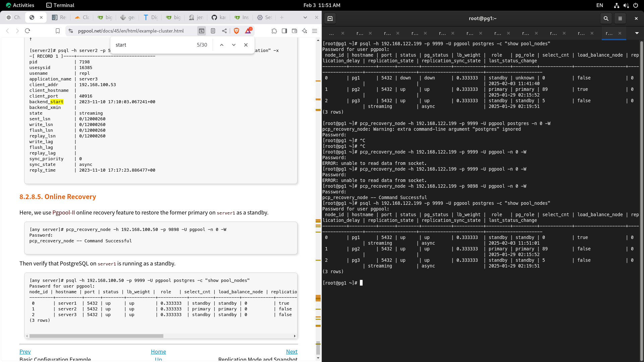Image resolution: width=644 pixels, height=362 pixels.
Task: Click the Brave Shields lion icon
Action: [236, 31]
